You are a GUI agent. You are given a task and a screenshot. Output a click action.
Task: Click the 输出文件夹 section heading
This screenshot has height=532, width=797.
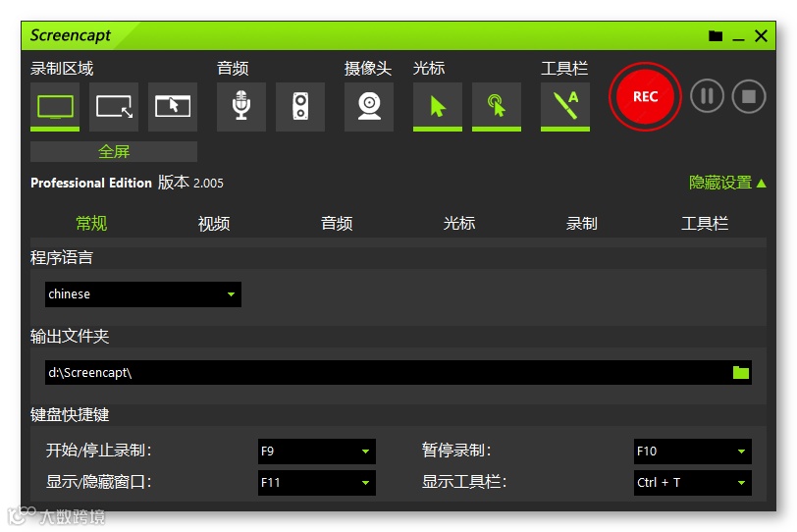click(70, 336)
